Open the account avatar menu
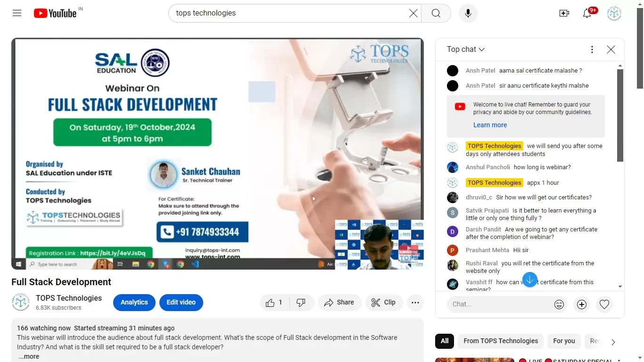 614,13
